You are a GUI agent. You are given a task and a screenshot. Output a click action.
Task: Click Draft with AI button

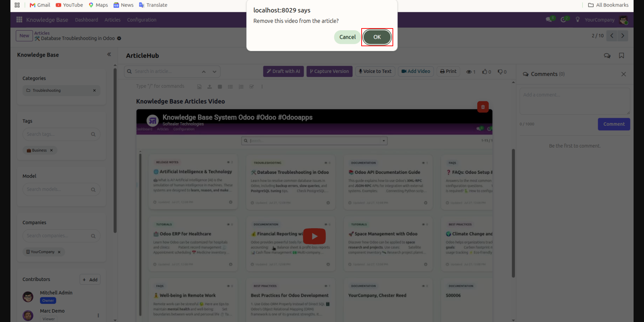pyautogui.click(x=283, y=71)
